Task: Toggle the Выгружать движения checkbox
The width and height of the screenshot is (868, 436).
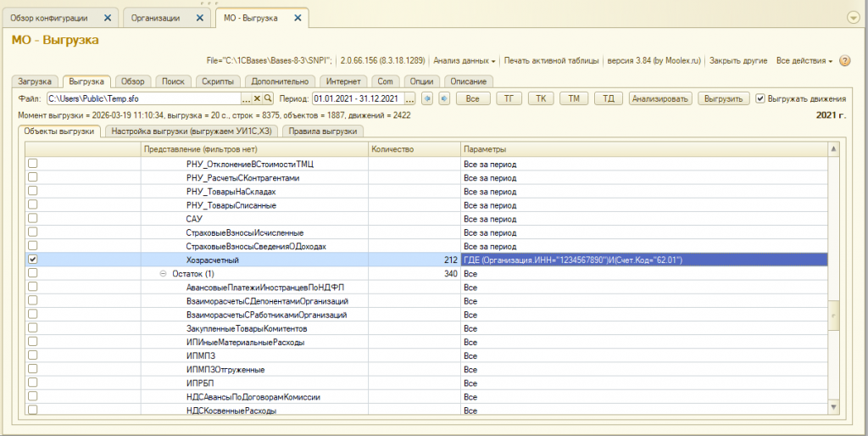Action: 760,98
